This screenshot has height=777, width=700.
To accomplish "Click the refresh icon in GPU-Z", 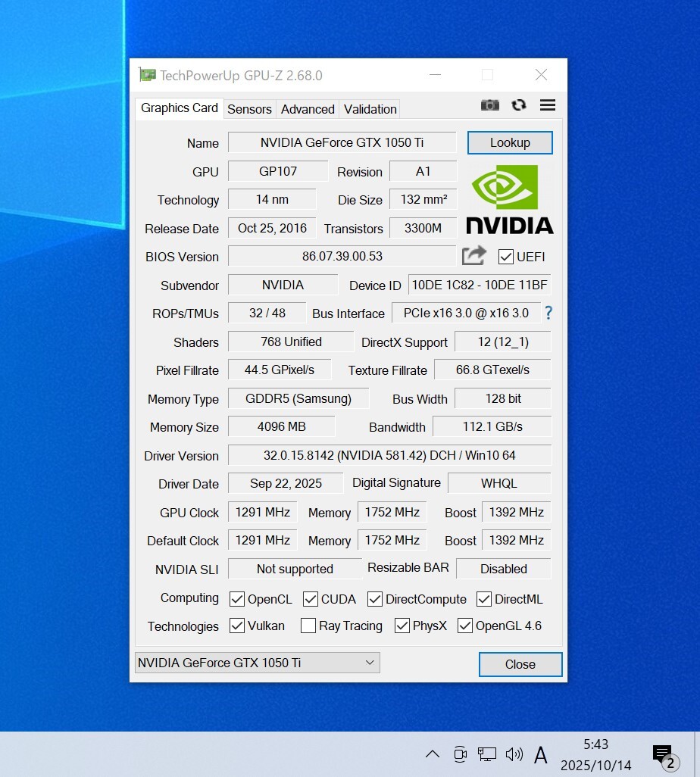I will [519, 105].
